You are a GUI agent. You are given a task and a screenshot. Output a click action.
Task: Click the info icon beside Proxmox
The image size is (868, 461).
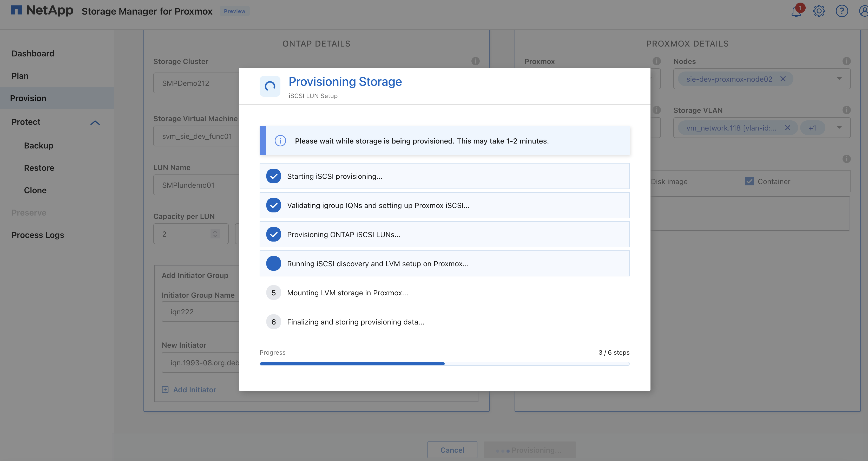[x=657, y=61]
